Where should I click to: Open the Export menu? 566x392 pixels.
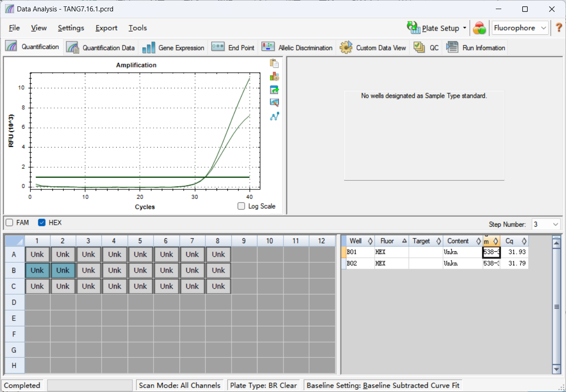coord(106,28)
